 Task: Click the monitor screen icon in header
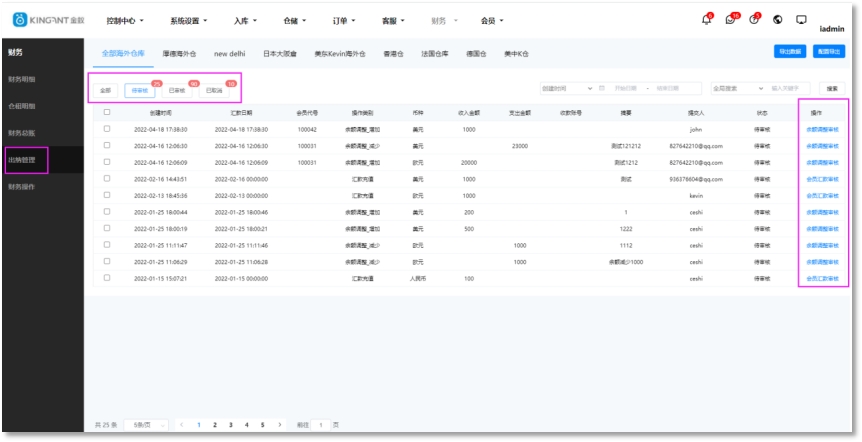[x=801, y=20]
